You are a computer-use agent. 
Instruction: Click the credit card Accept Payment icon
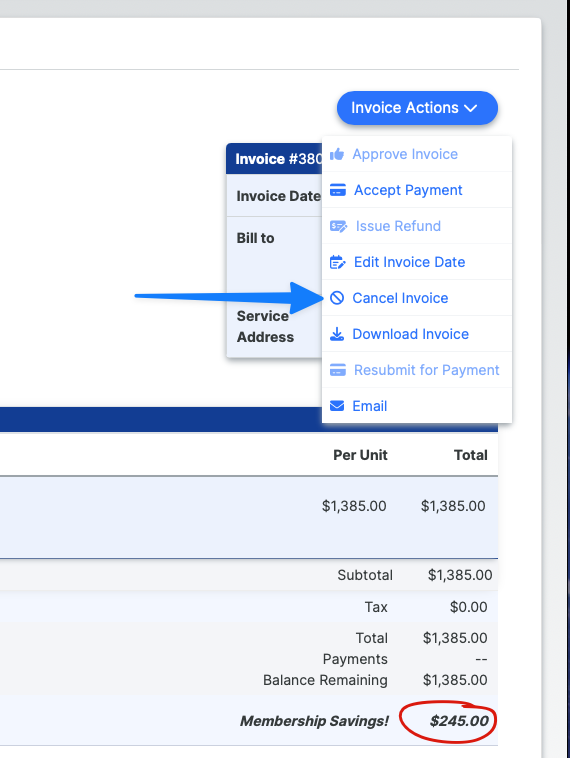[337, 190]
